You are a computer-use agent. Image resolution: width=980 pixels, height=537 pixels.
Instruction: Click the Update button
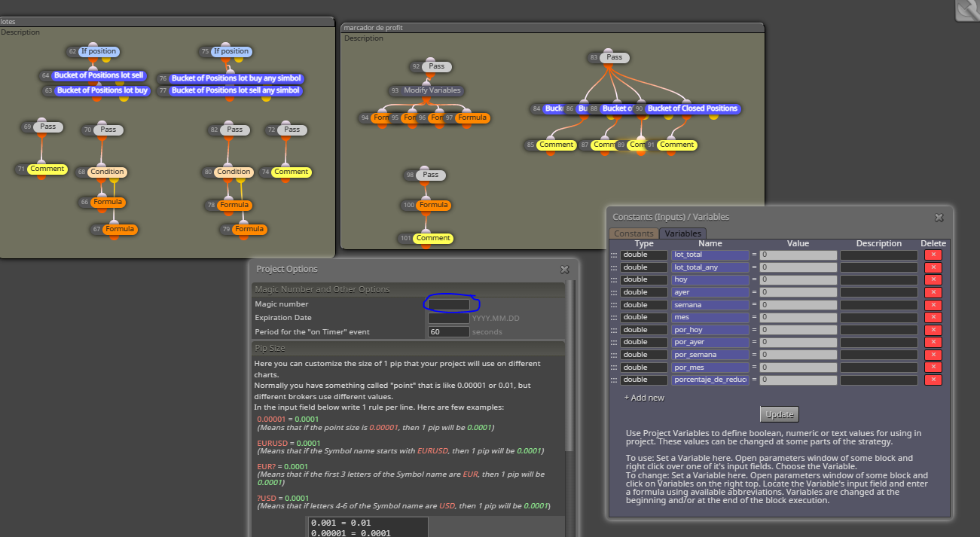[779, 414]
